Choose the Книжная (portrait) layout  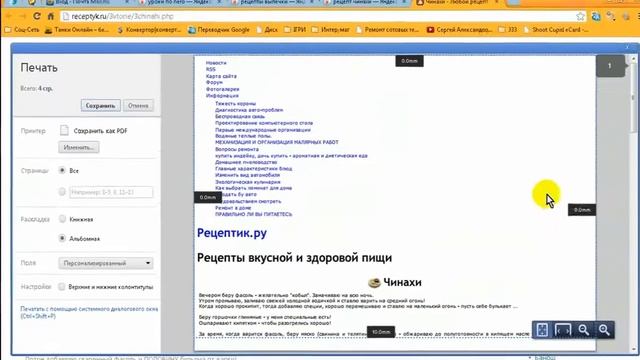(x=62, y=219)
